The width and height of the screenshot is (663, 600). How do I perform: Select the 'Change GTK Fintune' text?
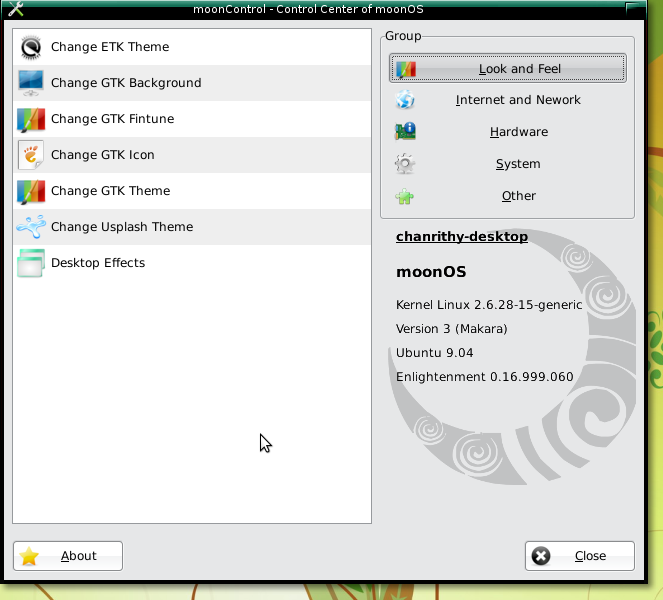(x=112, y=119)
